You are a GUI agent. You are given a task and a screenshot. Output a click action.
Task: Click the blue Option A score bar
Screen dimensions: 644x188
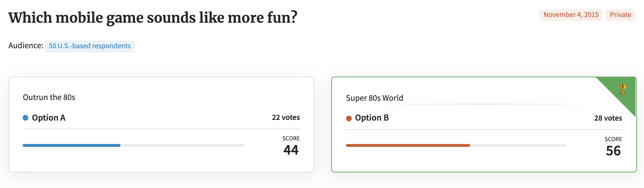(x=71, y=145)
